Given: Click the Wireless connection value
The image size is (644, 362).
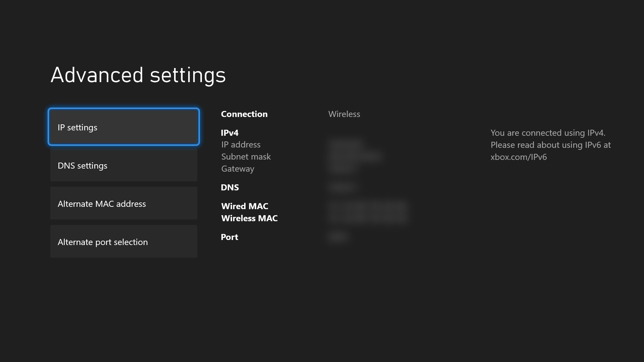Looking at the screenshot, I should coord(344,114).
